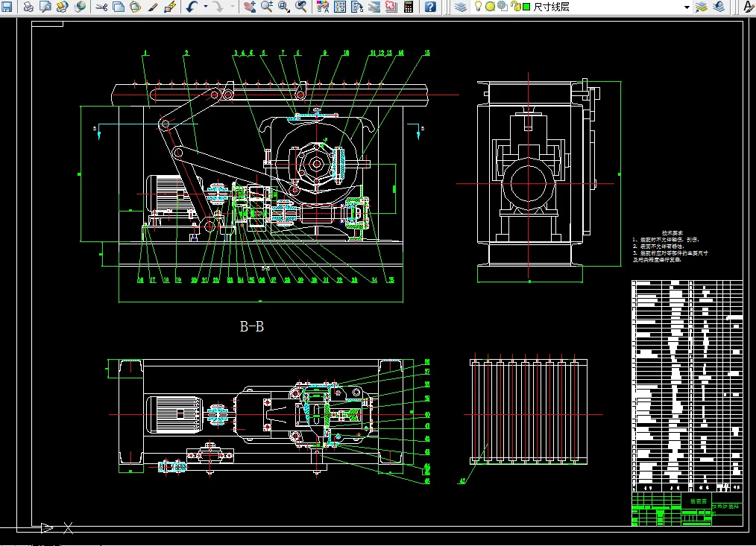Undo the last action
This screenshot has width=756, height=546.
click(x=192, y=6)
